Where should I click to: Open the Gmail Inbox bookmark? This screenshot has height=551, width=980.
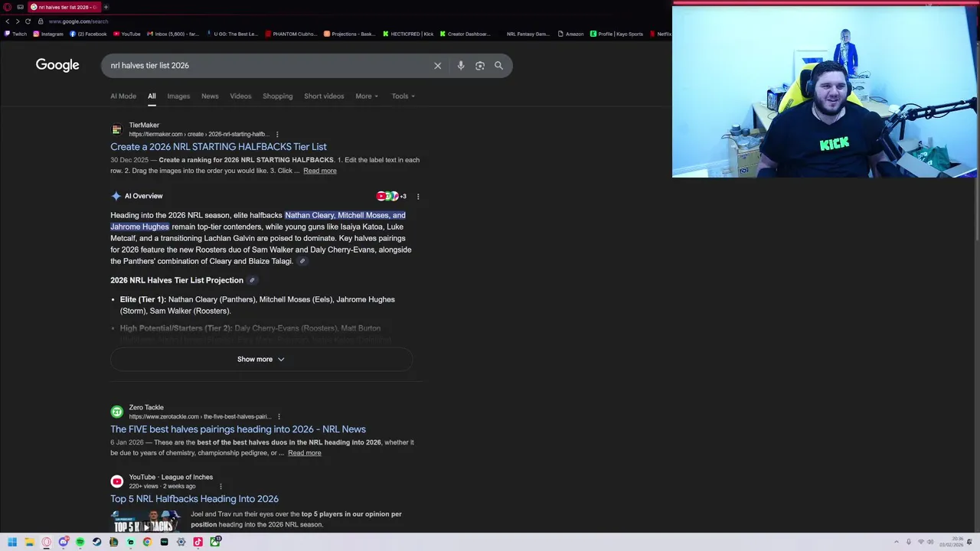pos(172,34)
